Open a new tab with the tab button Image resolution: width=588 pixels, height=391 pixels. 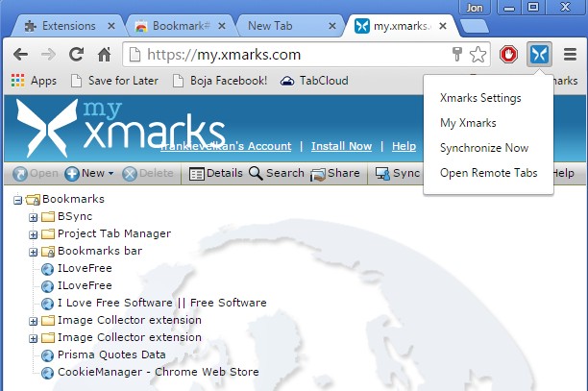point(475,26)
